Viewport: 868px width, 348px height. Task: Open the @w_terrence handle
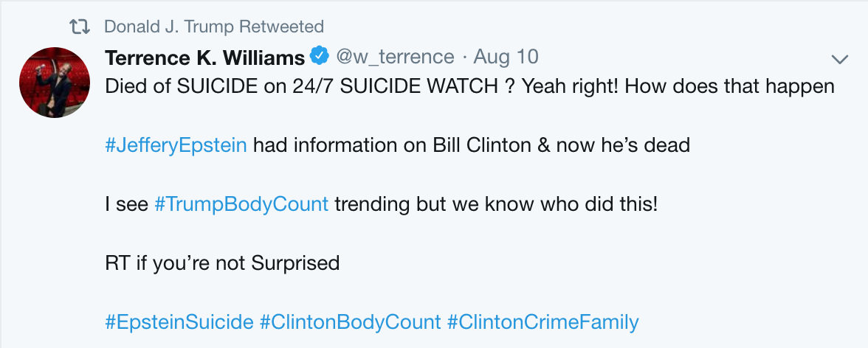click(395, 57)
